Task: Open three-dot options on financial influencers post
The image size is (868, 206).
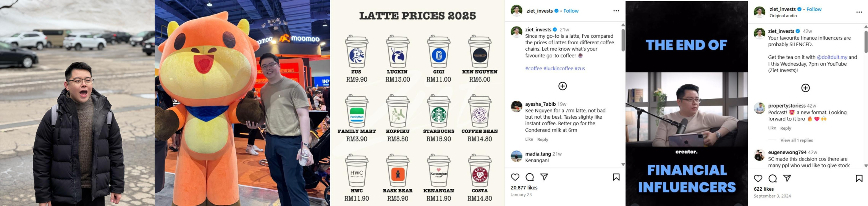Action: 859,12
